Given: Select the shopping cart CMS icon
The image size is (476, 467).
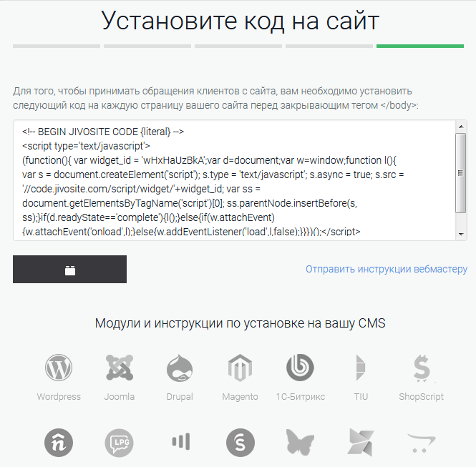Looking at the screenshot, I should coord(422,443).
